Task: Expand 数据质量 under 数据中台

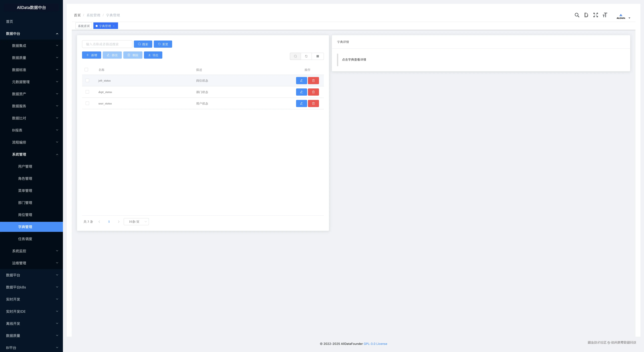Action: tap(31, 58)
